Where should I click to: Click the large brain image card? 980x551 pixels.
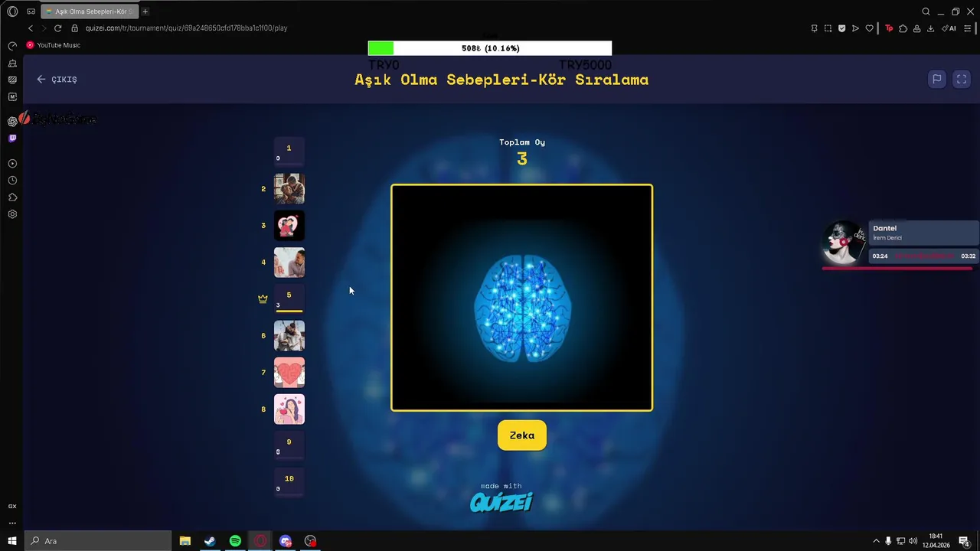pyautogui.click(x=522, y=298)
